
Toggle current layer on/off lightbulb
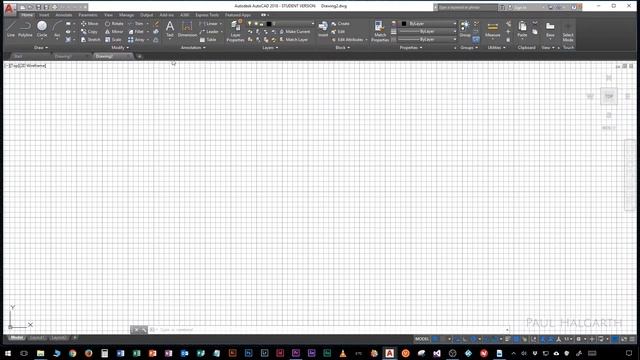249,24
